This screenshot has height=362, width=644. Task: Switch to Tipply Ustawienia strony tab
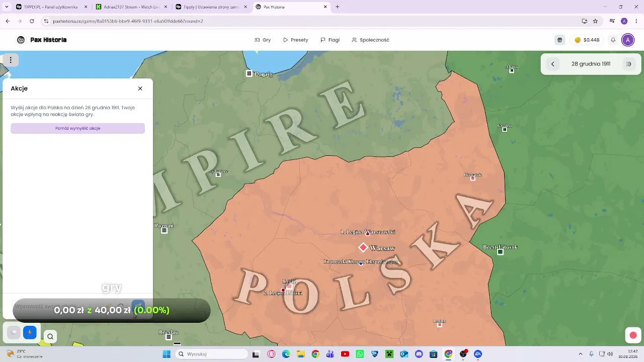(210, 7)
